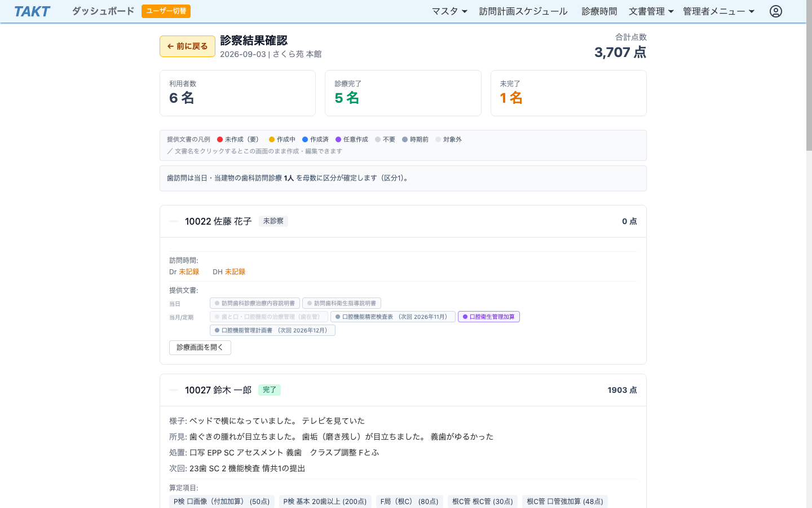Click the date 2026-09-03 | さくら苑 本館
This screenshot has width=812, height=508.
[x=271, y=54]
